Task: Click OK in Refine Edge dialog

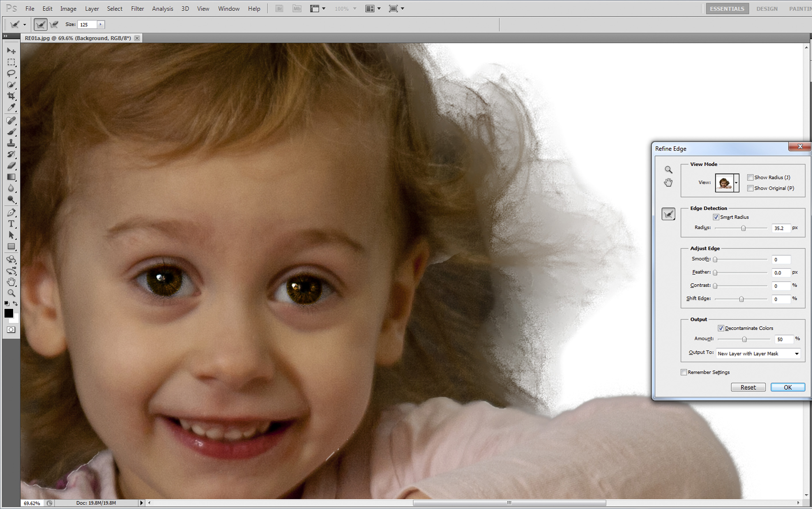Action: (x=788, y=388)
